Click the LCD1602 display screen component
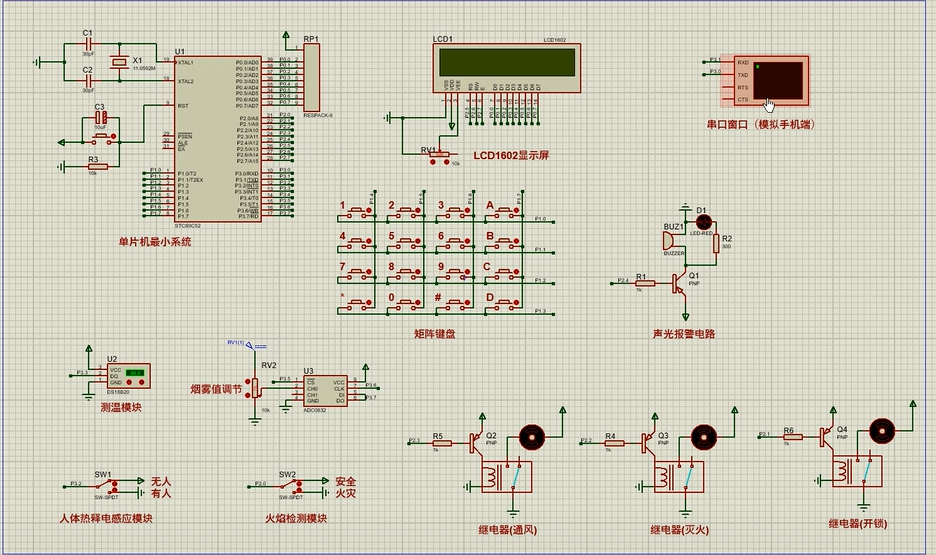The height and width of the screenshot is (555, 936). (x=504, y=63)
